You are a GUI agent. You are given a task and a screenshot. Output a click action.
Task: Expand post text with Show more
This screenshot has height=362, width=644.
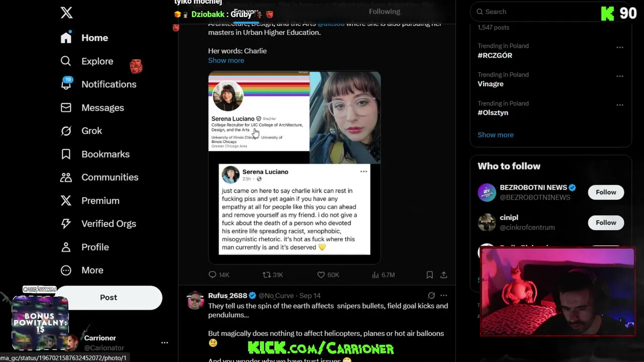coord(226,60)
